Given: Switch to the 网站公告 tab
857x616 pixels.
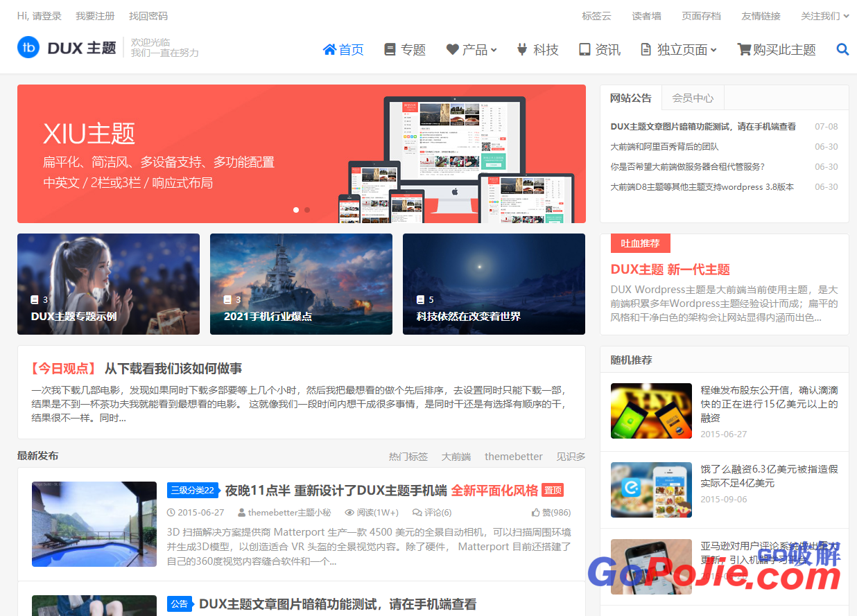Looking at the screenshot, I should pos(631,98).
